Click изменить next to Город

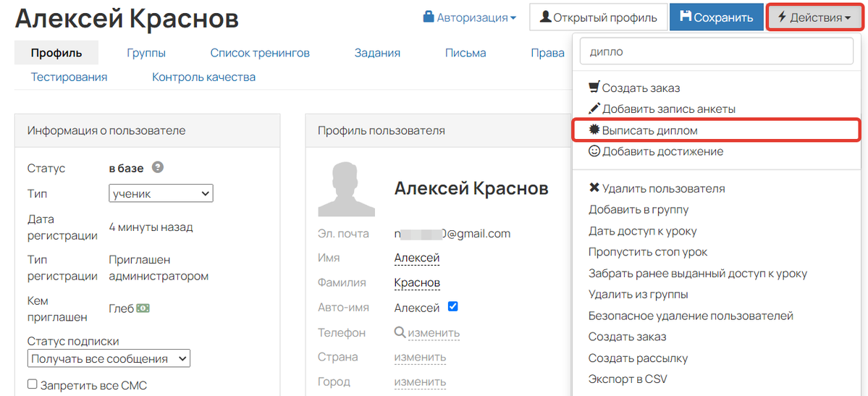[x=420, y=382]
